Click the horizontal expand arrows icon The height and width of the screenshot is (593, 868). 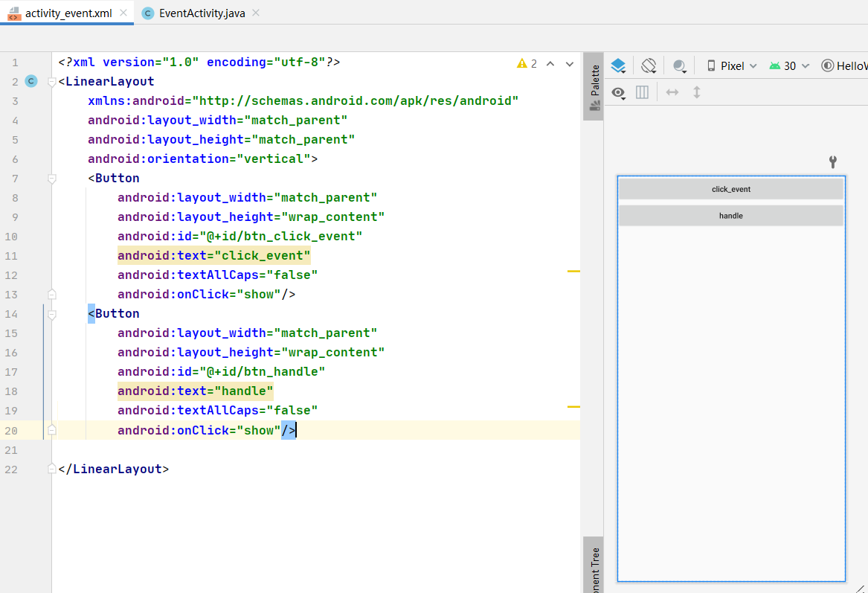point(672,92)
